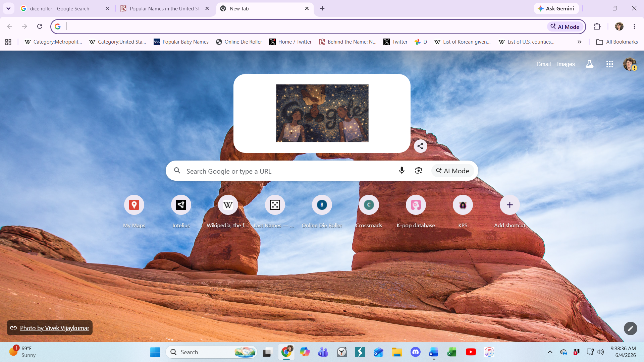
Task: Click the taskbar Search box
Action: (211, 352)
